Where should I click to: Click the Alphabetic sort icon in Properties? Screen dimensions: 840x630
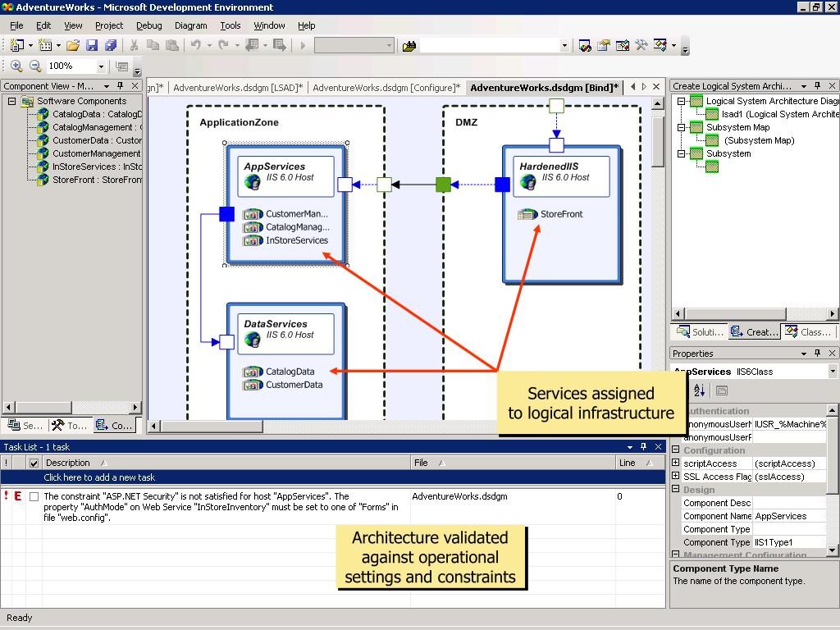click(699, 390)
